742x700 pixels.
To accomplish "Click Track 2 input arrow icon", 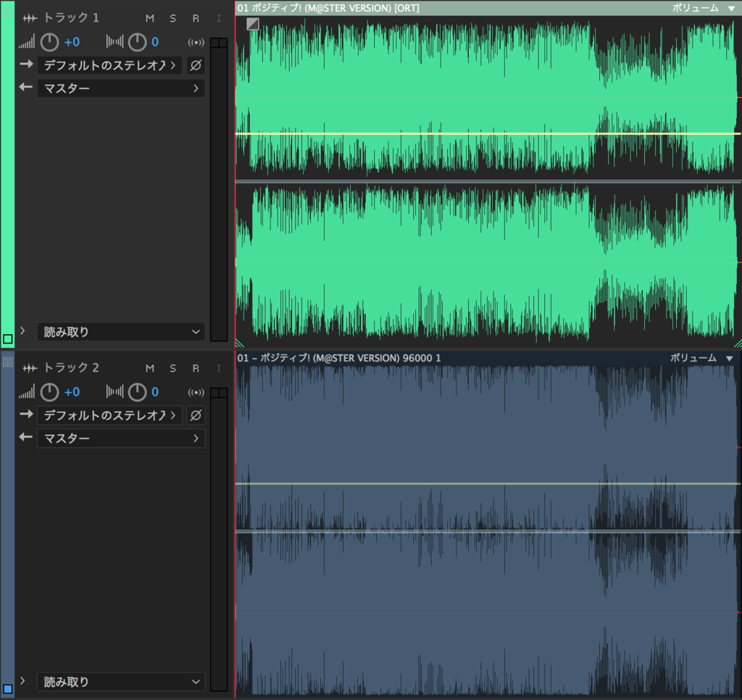I will coord(27,414).
